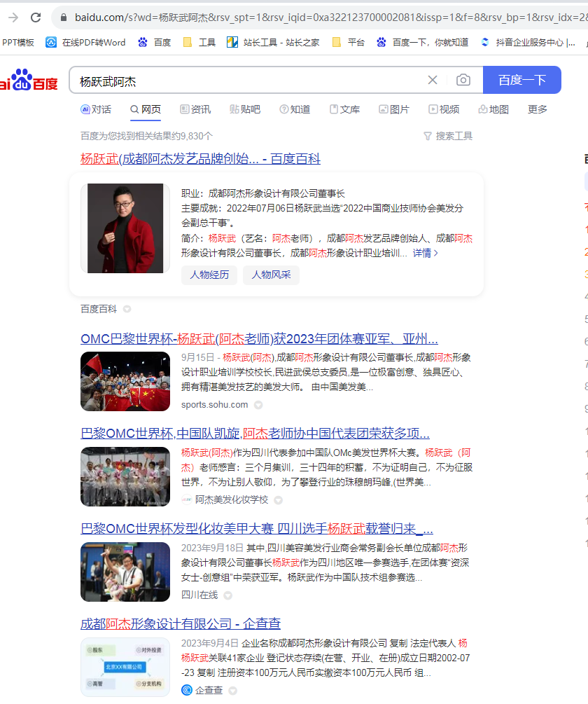Expand 详情 in the Baike summary
588x704 pixels.
tap(425, 253)
